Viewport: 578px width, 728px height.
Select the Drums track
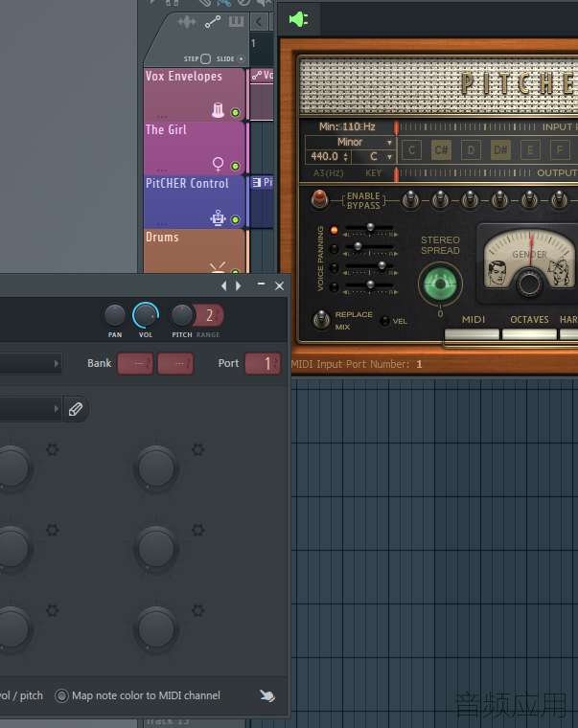(x=195, y=251)
